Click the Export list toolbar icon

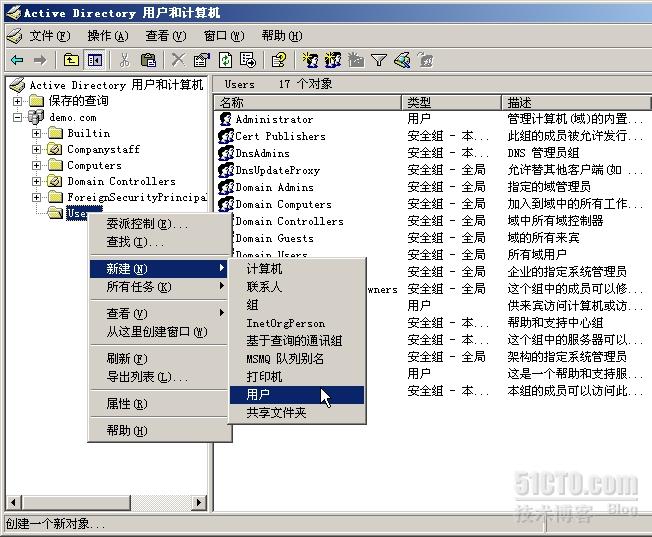[x=248, y=60]
